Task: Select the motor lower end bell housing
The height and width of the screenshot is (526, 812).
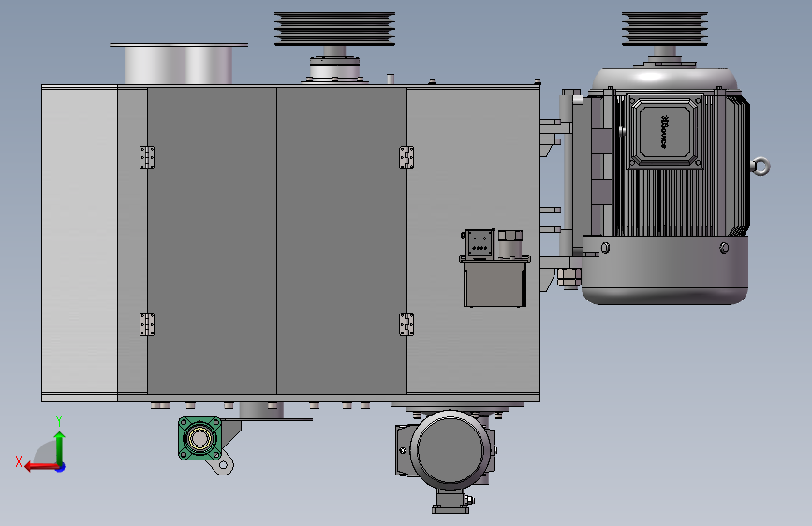Action: click(665, 270)
